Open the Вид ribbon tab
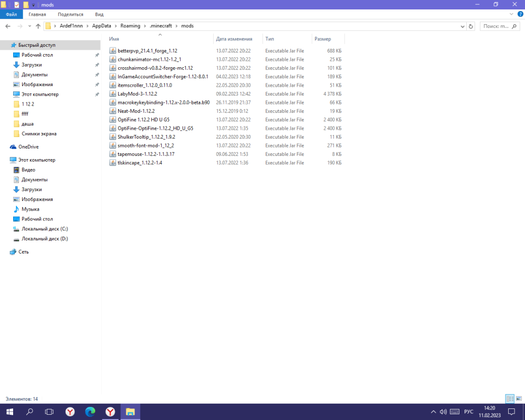Screen dimensions: 525x420 click(99, 14)
